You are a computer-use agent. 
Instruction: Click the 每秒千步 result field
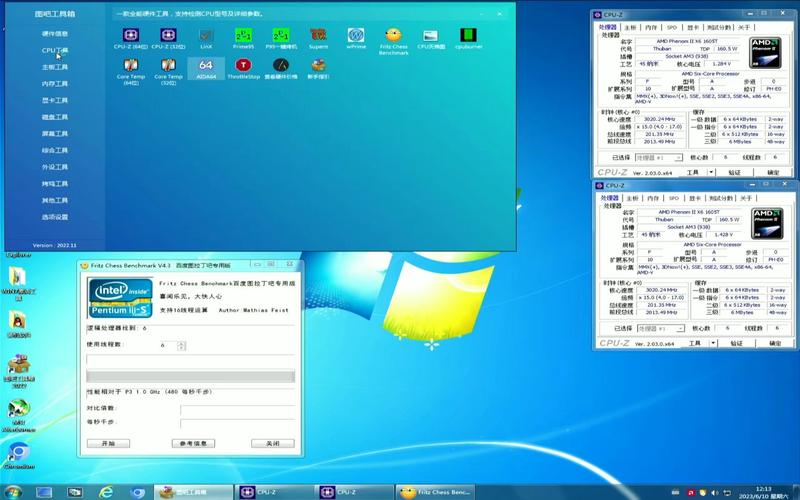238,423
